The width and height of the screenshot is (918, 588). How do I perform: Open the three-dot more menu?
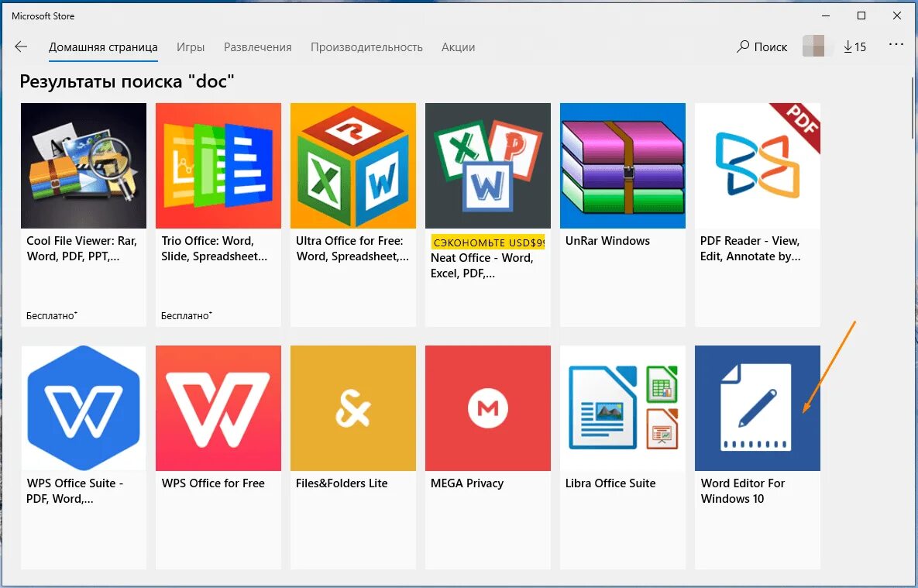coord(896,44)
